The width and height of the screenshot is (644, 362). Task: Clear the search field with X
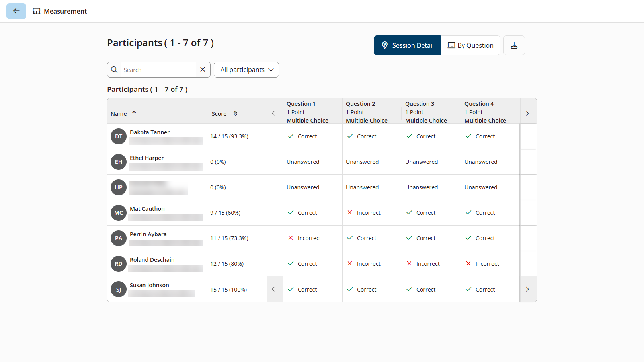203,70
